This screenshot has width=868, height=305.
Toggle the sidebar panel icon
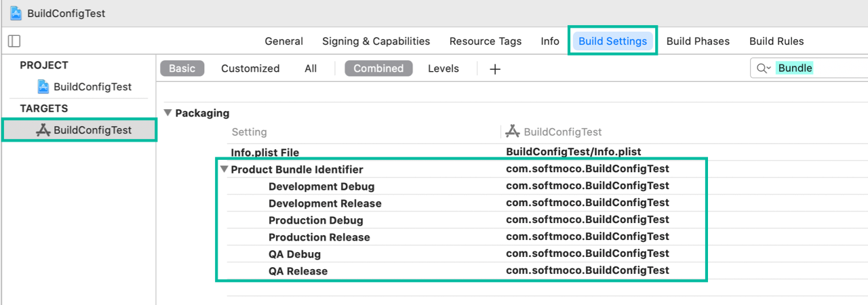pyautogui.click(x=14, y=41)
